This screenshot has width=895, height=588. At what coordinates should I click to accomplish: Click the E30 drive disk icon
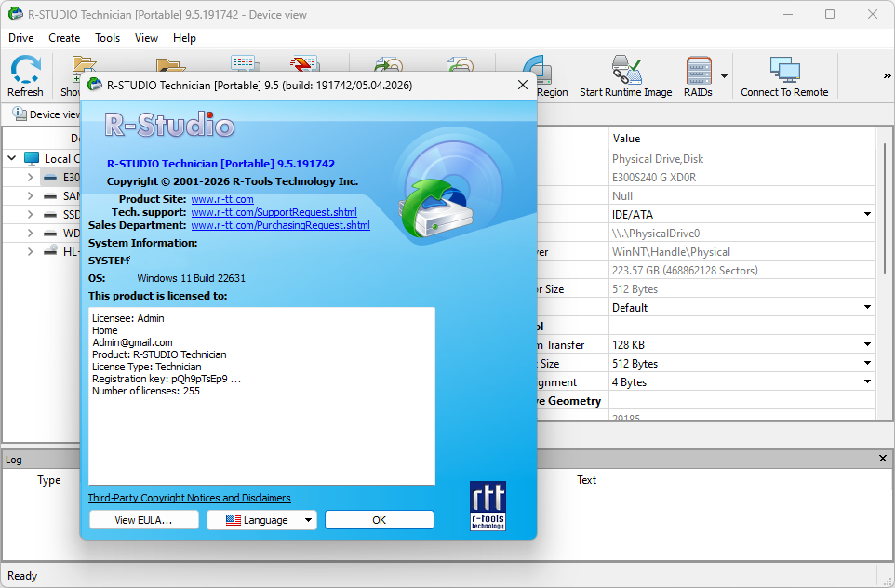click(x=50, y=178)
